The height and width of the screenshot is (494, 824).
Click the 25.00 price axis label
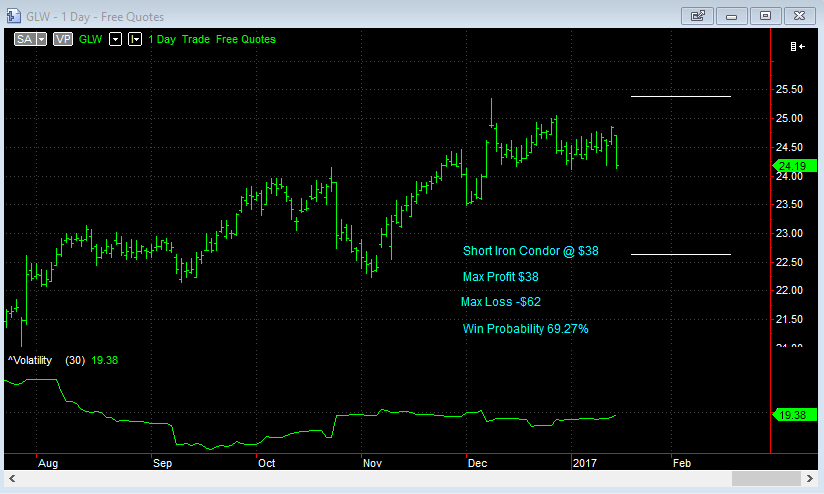[x=789, y=118]
